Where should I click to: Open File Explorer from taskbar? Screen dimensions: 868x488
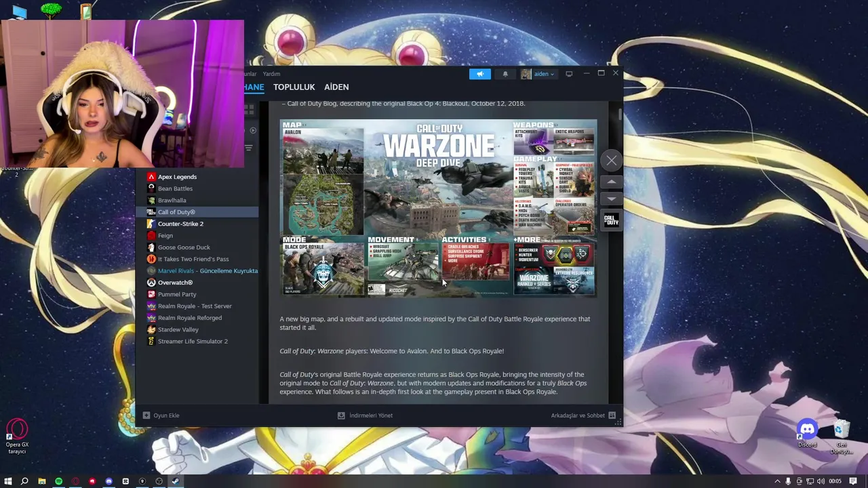coord(42,481)
